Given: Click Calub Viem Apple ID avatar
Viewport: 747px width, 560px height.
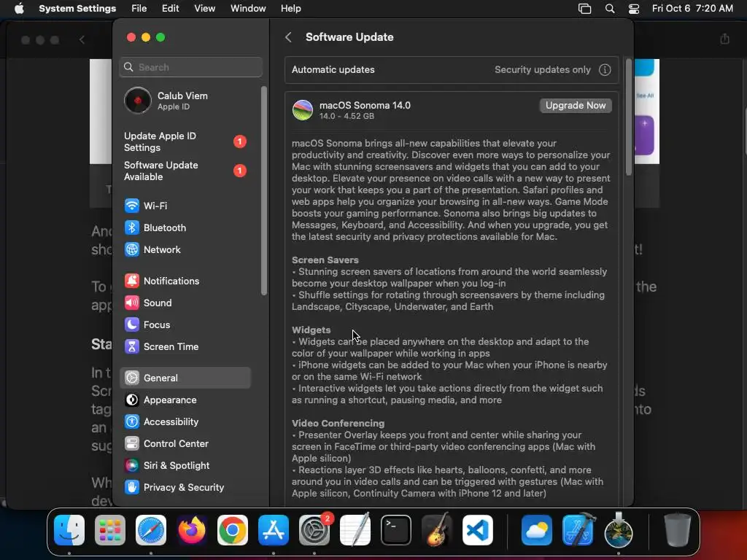Looking at the screenshot, I should coord(138,101).
